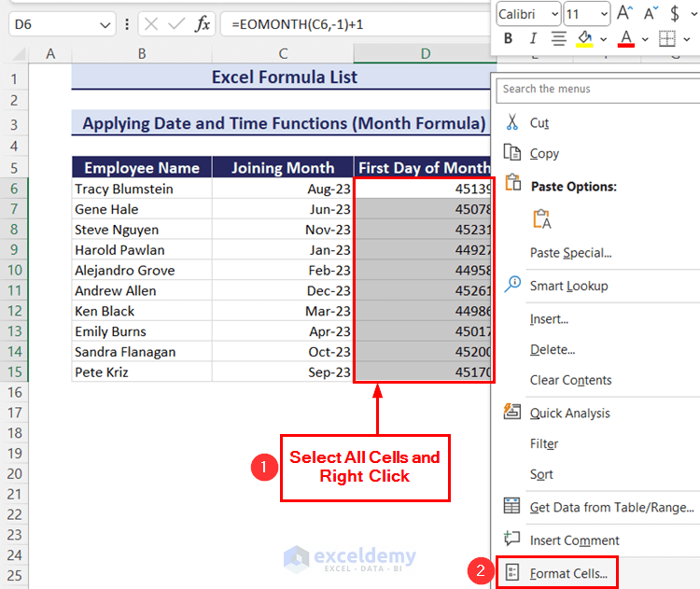Toggle Bold in the mini toolbar
This screenshot has height=589, width=700.
point(508,39)
